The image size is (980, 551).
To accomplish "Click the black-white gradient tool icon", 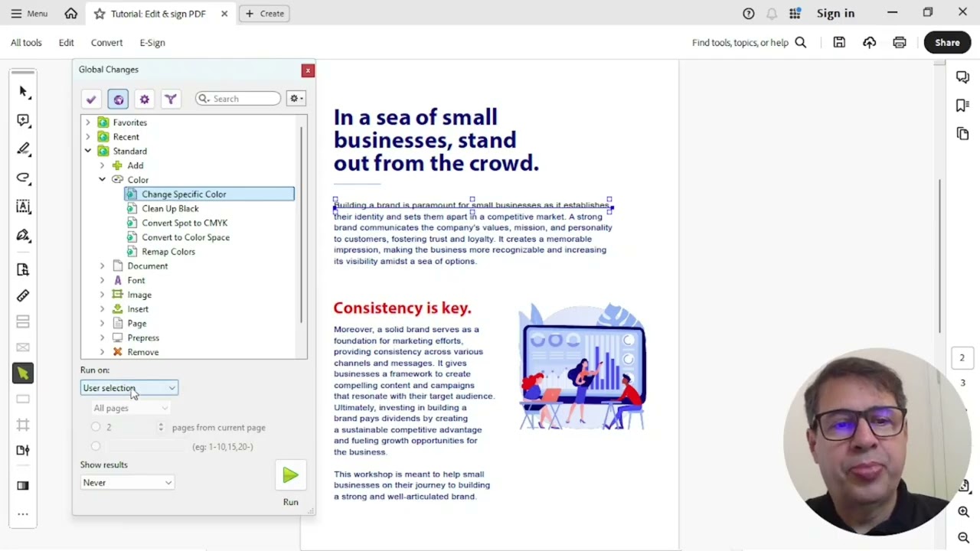I will (23, 485).
